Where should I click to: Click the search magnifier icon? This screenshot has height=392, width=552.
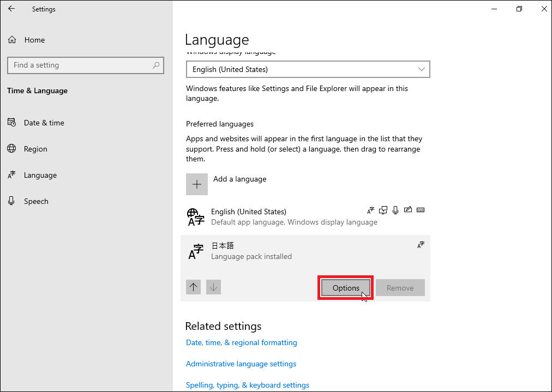click(156, 65)
